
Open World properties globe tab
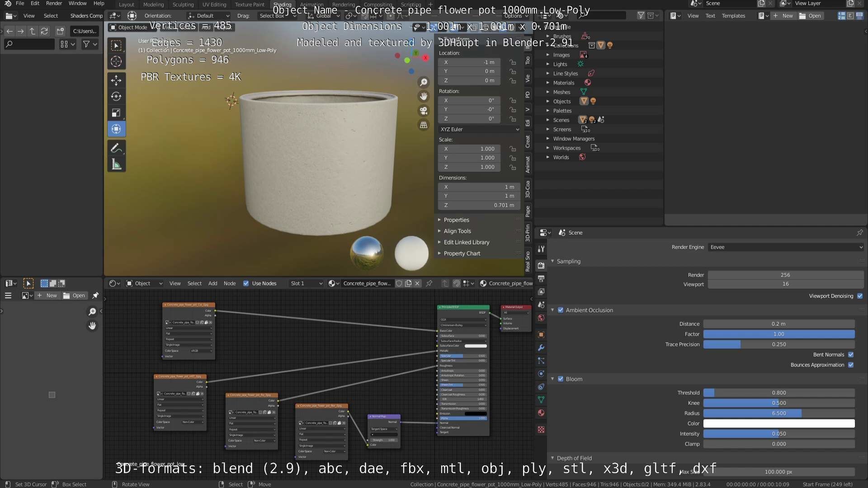[541, 318]
